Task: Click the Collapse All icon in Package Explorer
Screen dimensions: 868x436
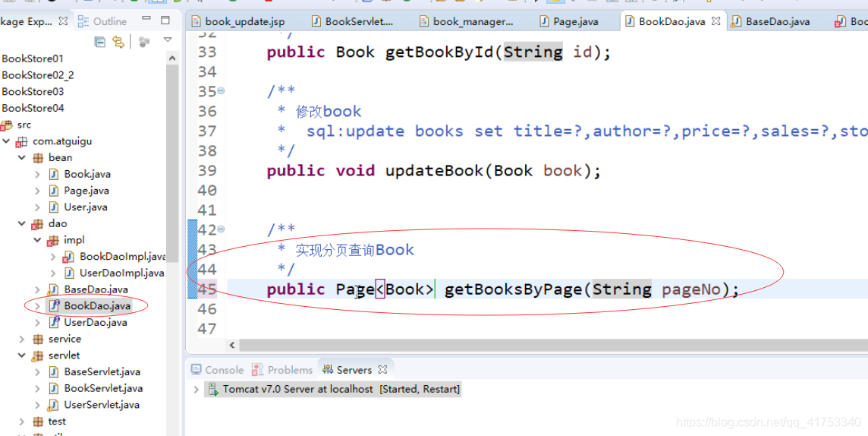Action: pos(99,41)
